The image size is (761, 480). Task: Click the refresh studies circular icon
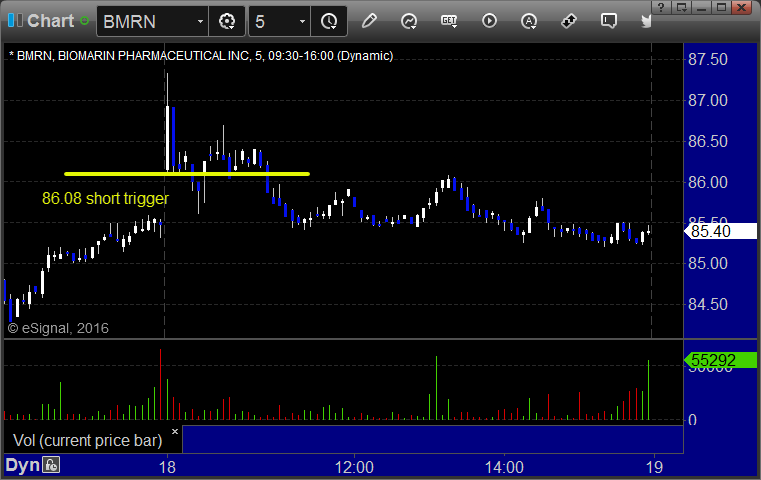point(409,20)
